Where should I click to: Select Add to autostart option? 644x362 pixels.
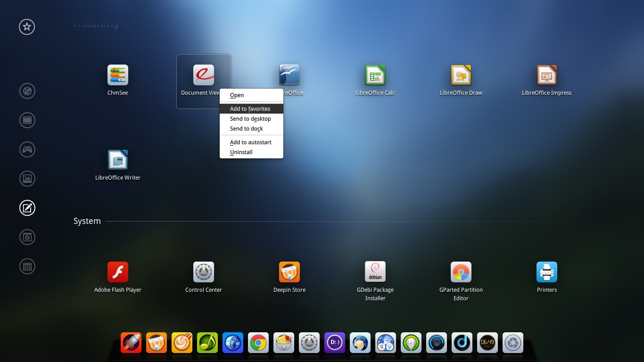click(251, 142)
